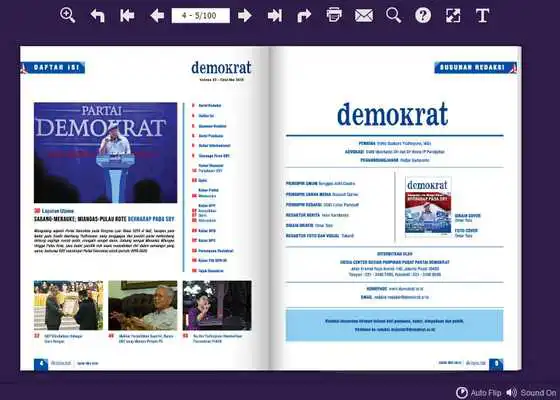Screen dimensions: 560x400
Task: Toggle fullscreen mode icon
Action: (453, 16)
